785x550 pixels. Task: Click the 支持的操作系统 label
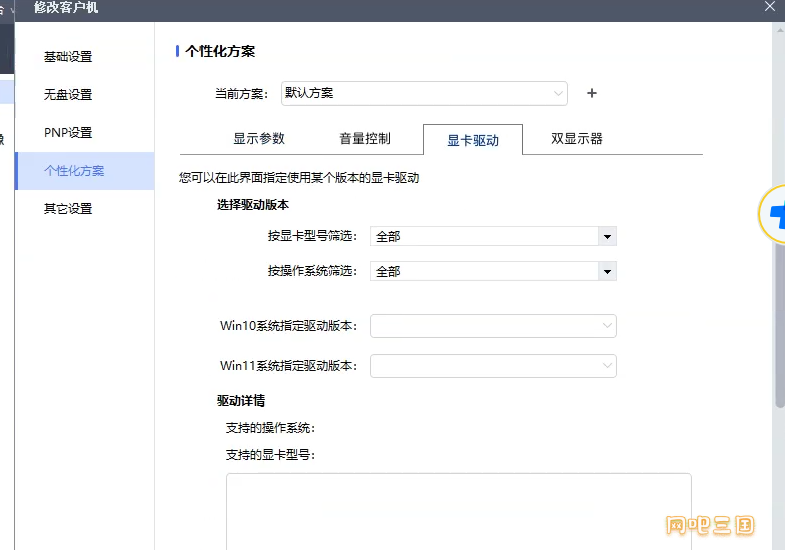click(270, 428)
